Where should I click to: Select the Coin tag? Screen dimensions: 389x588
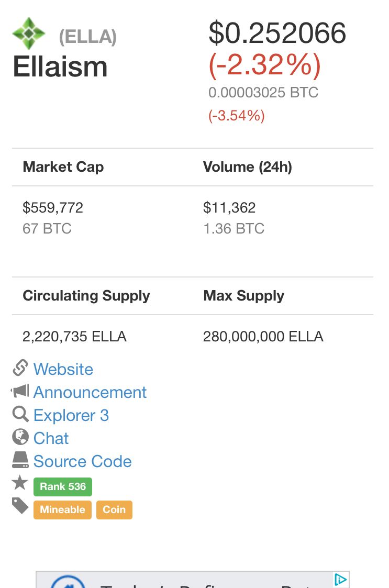tap(114, 509)
